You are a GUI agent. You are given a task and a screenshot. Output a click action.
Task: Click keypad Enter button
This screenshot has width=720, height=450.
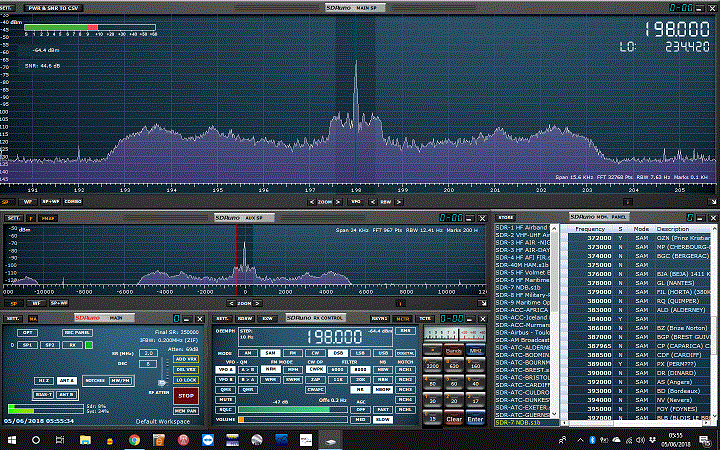point(475,419)
